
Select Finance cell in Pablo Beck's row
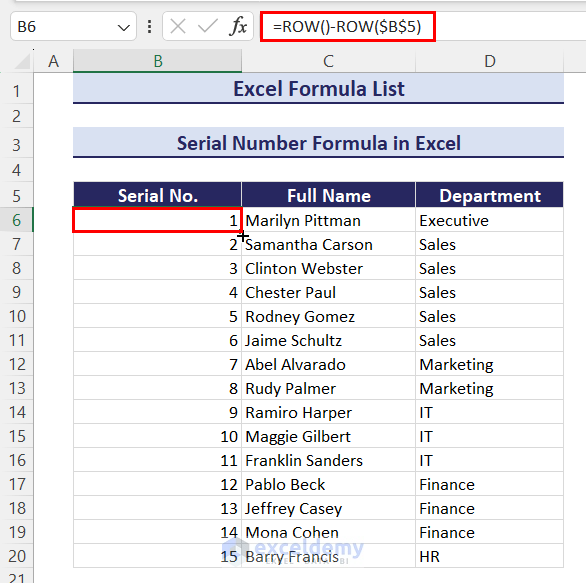(490, 484)
